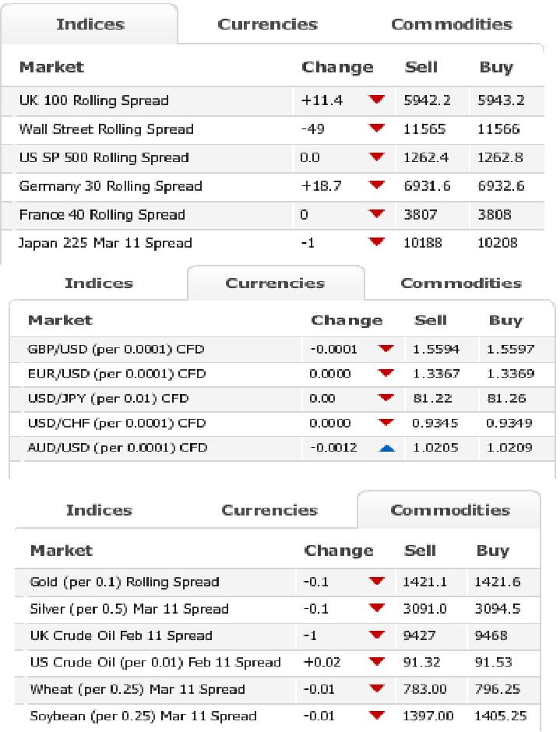The image size is (560, 732).
Task: Click red down arrow for UK 100
Action: pyautogui.click(x=378, y=100)
